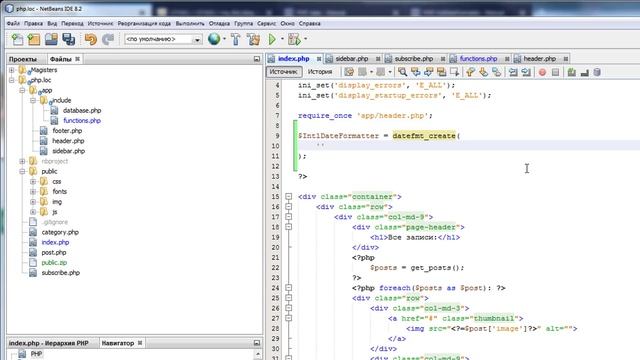Click the globe browser icon
Viewport: 640px width, 360px height.
[214, 39]
